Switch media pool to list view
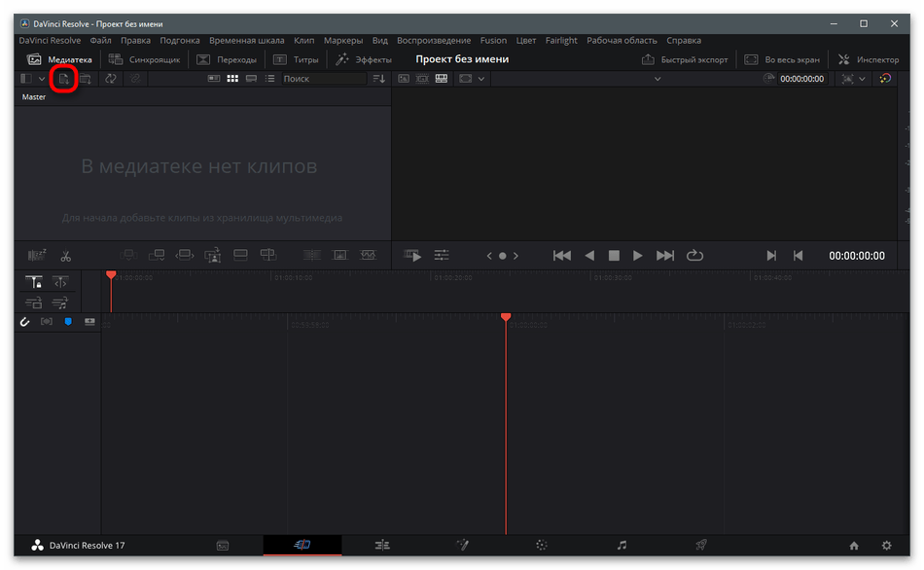 tap(269, 79)
